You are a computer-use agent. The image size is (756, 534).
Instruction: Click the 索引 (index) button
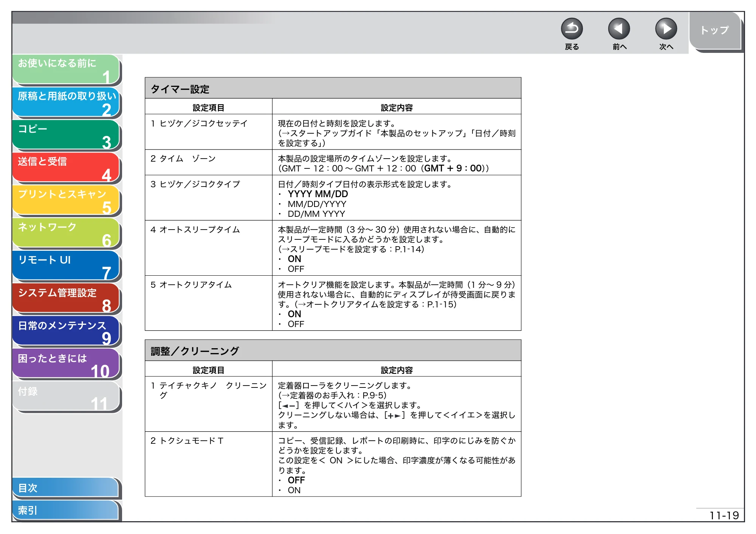point(65,510)
